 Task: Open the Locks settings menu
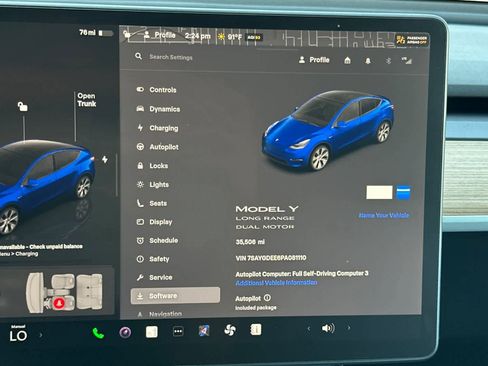152,166
